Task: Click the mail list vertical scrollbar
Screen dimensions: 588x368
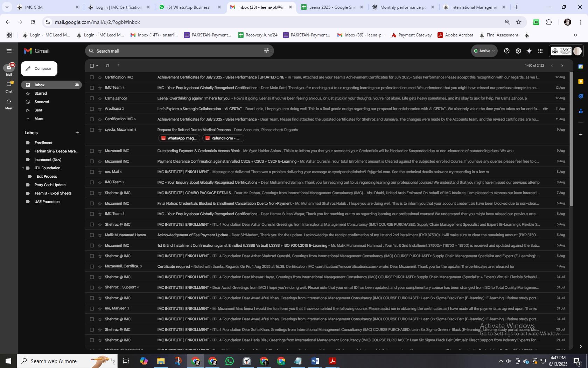Action: click(572, 139)
